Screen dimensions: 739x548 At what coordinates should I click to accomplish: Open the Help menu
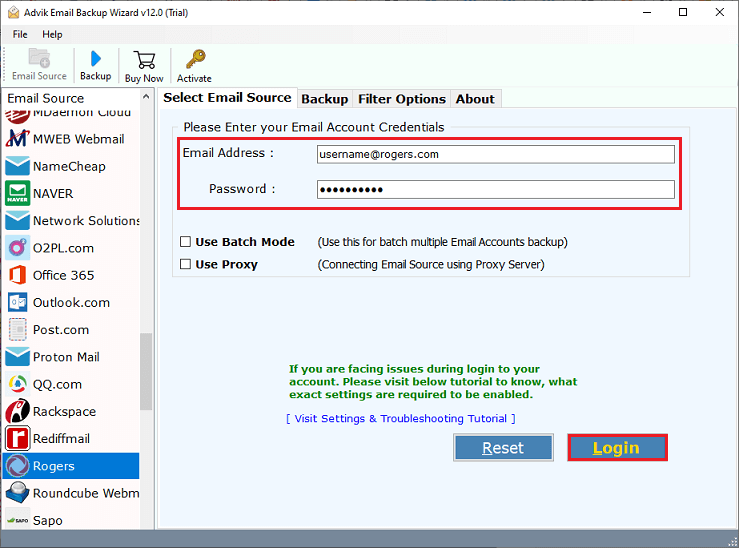[x=52, y=34]
